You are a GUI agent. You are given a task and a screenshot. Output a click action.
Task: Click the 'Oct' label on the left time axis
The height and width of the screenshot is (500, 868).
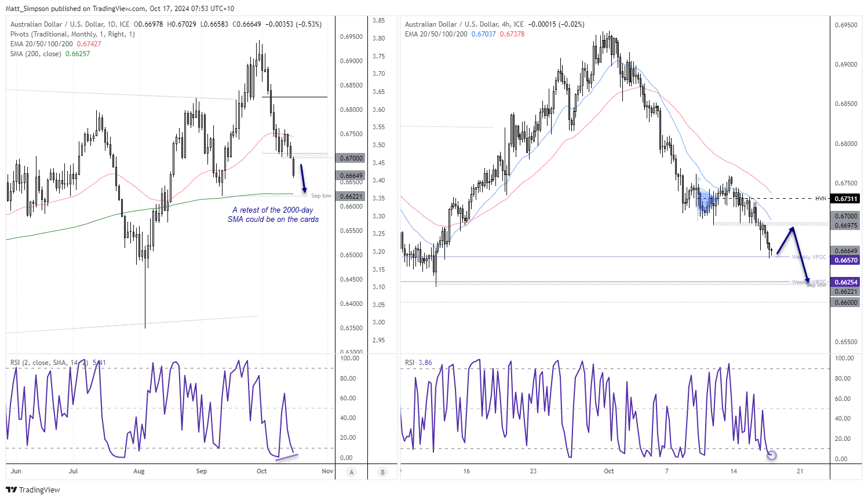coord(262,471)
